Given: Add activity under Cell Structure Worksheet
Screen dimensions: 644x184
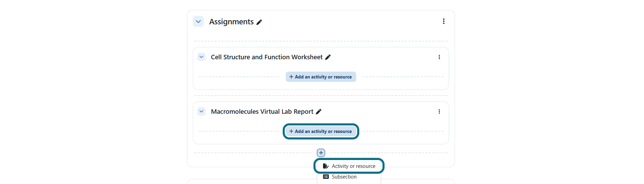Looking at the screenshot, I should [321, 77].
